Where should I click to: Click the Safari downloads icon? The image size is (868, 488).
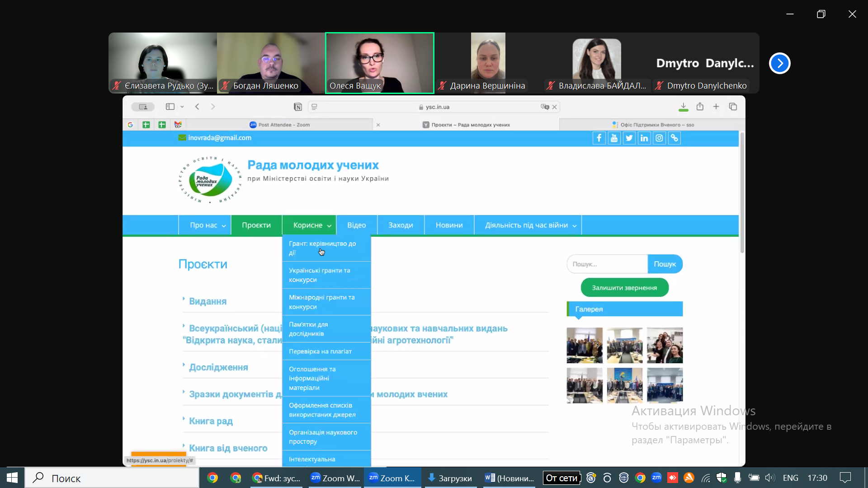[684, 107]
